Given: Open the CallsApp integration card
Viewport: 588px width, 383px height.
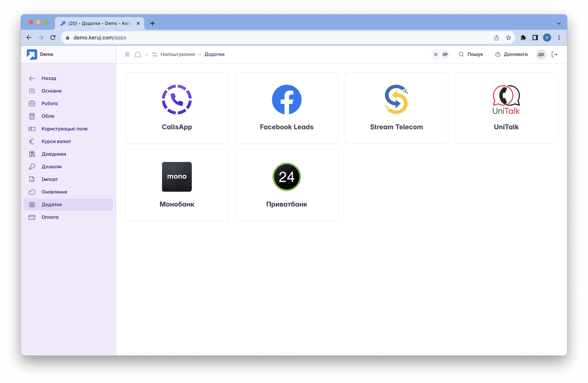Looking at the screenshot, I should [177, 108].
